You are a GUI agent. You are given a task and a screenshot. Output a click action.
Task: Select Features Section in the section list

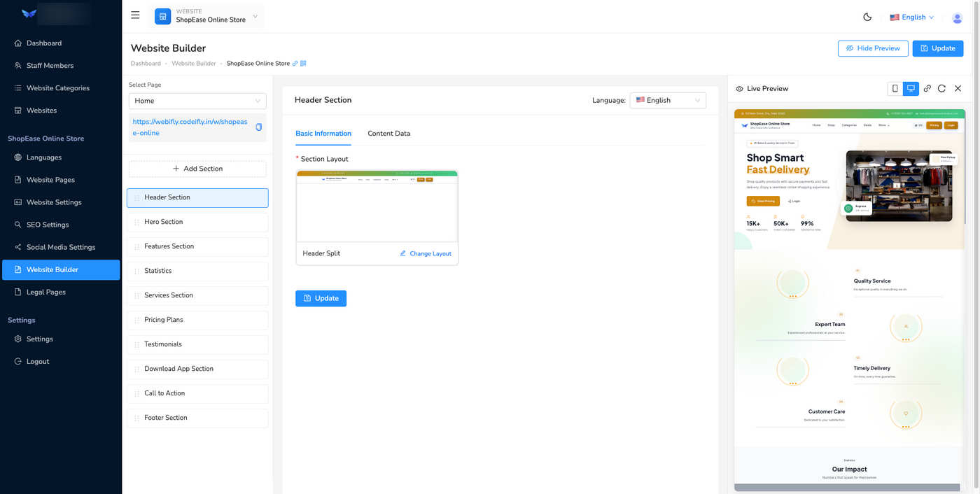[x=197, y=246]
